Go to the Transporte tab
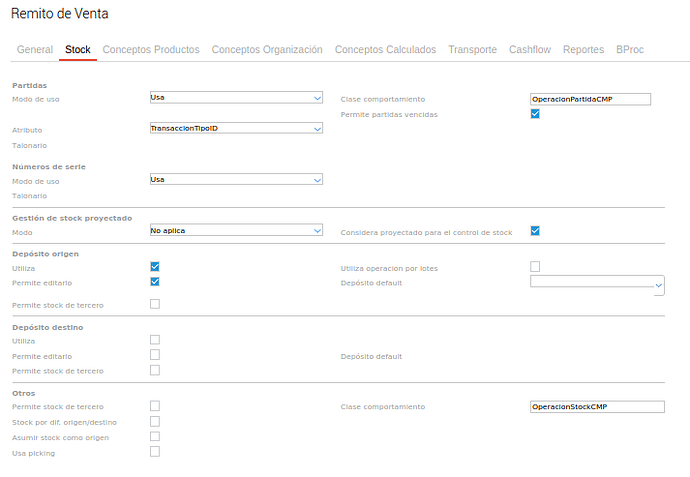 (x=472, y=49)
